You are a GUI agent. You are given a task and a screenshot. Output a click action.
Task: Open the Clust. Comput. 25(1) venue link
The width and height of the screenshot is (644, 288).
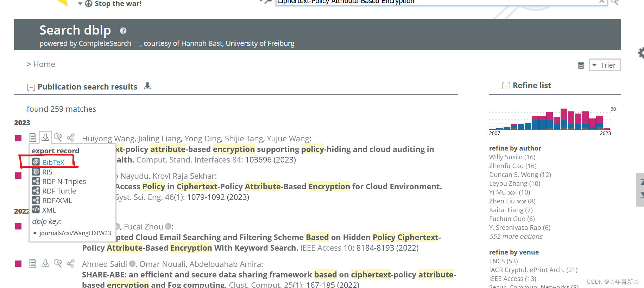tap(265, 284)
